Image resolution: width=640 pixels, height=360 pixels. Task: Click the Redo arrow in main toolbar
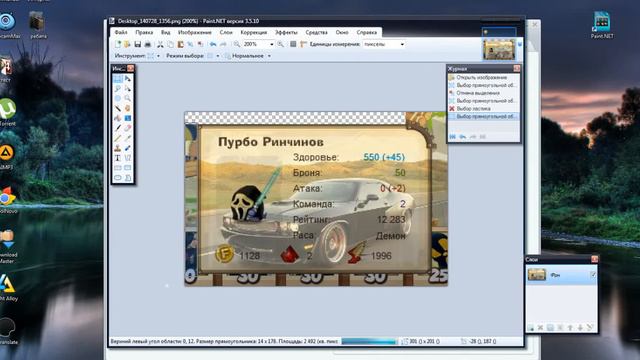[223, 44]
